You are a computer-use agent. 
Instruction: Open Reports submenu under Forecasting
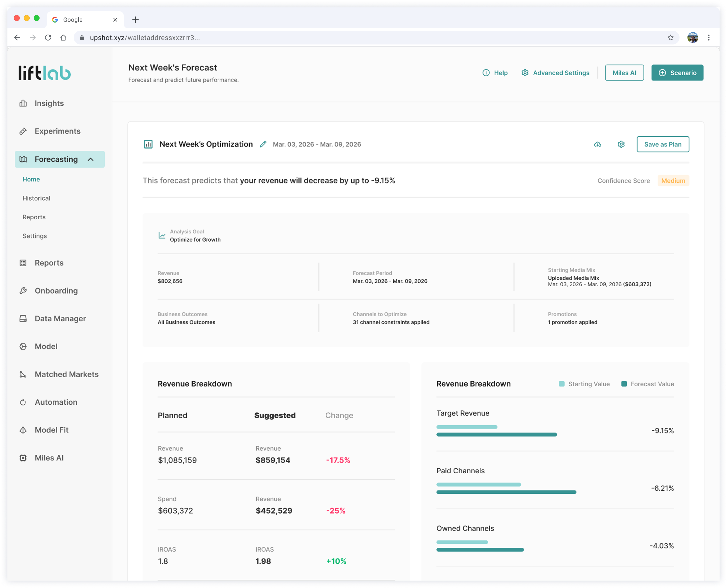tap(34, 217)
